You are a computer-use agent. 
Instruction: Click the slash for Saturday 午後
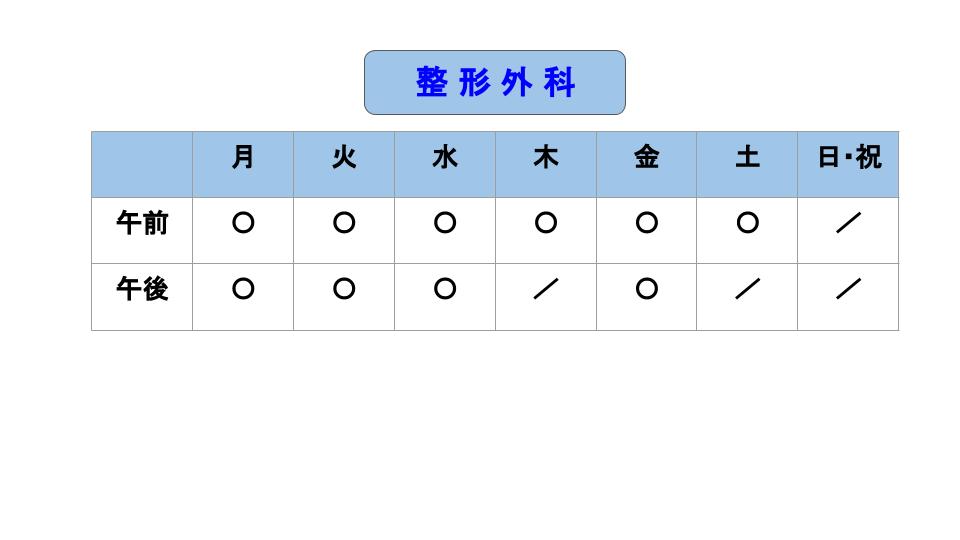tap(748, 288)
